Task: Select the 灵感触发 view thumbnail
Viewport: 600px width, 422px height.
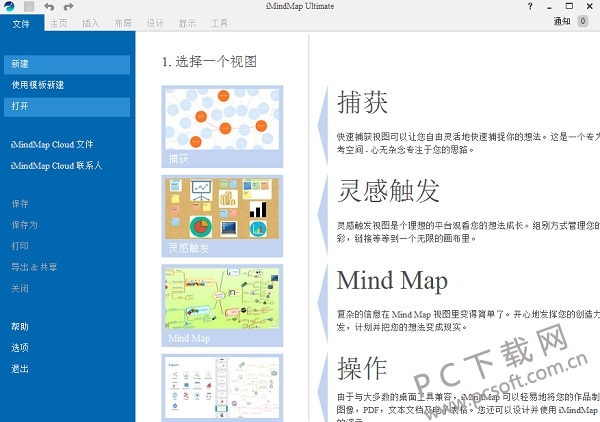Action: 222,216
